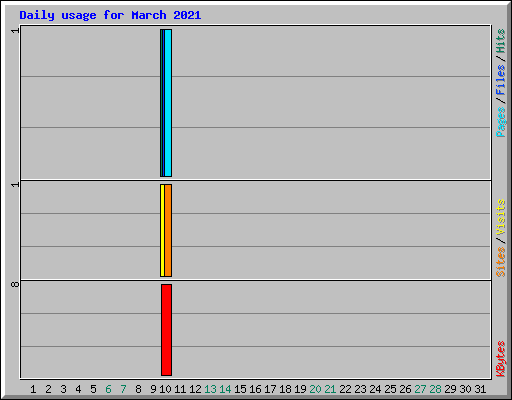
Task: Click day label '15' on the x-axis
Action: pyautogui.click(x=240, y=389)
